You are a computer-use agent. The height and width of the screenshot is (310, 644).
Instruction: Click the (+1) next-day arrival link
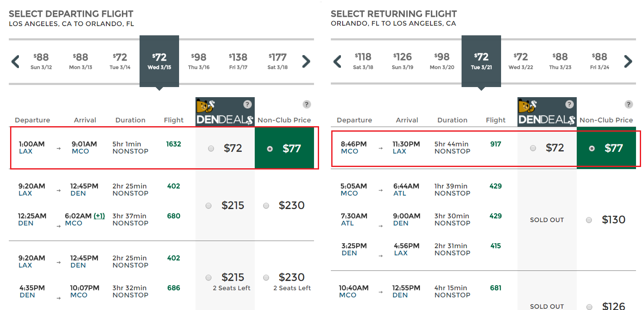(99, 216)
